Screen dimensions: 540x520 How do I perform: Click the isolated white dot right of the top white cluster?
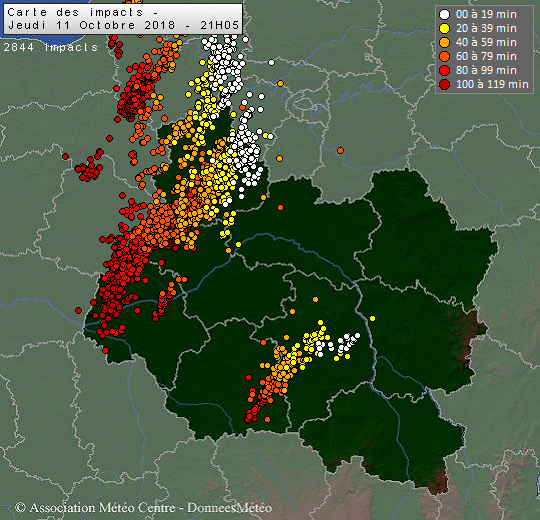point(271,63)
